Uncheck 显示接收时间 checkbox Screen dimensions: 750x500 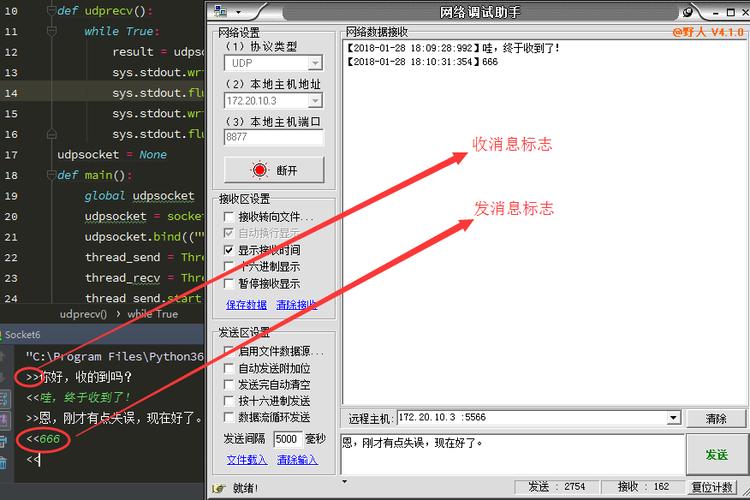[x=229, y=250]
